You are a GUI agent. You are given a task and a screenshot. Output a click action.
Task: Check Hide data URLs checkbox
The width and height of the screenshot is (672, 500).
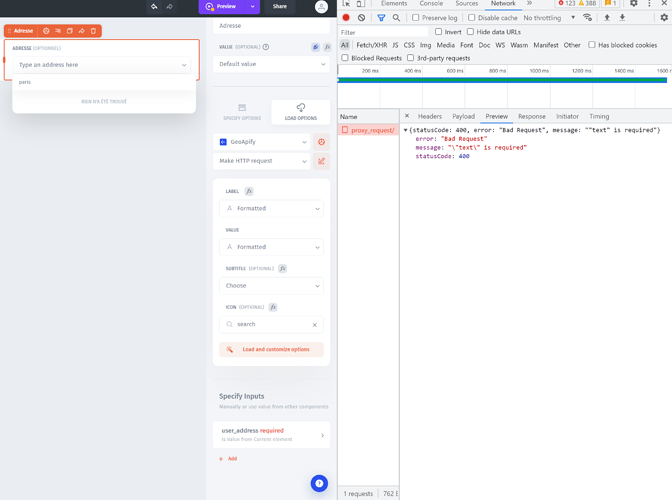pos(470,32)
